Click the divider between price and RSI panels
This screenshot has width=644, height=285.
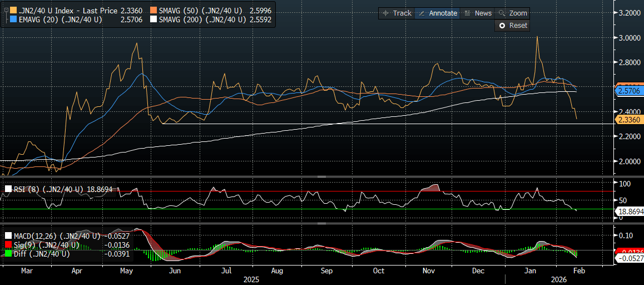tap(321, 176)
